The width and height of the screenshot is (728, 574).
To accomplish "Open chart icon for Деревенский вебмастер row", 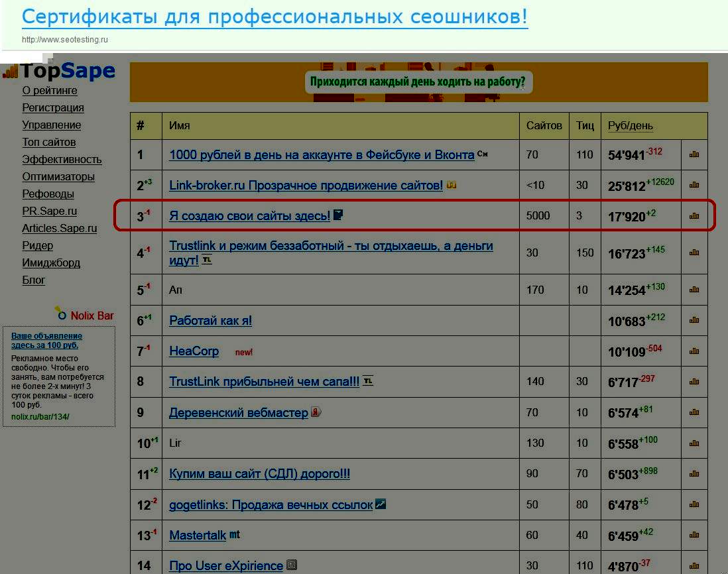I will (x=694, y=412).
